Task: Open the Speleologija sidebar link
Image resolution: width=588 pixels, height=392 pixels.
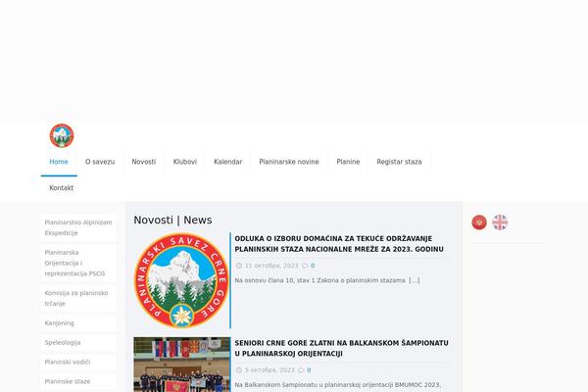Action: point(78,342)
